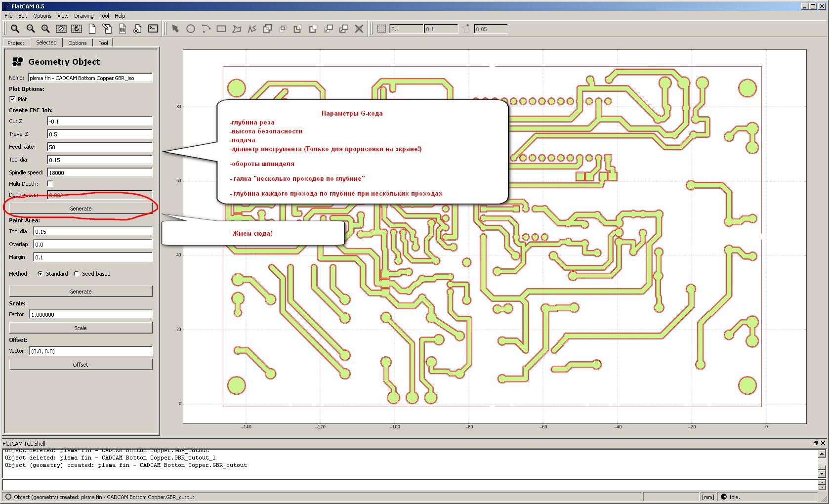Viewport: 829px width, 504px height.
Task: Uncheck the Plot checkbox
Action: pos(12,99)
